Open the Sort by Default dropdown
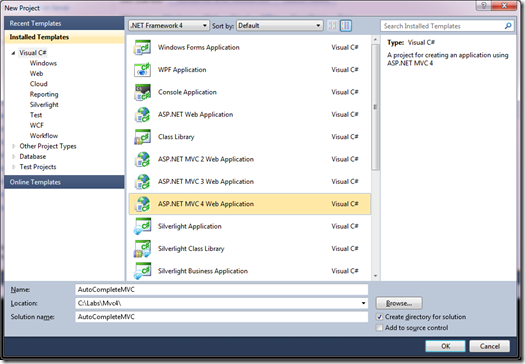Screen dimensions: 525x364 (280, 25)
